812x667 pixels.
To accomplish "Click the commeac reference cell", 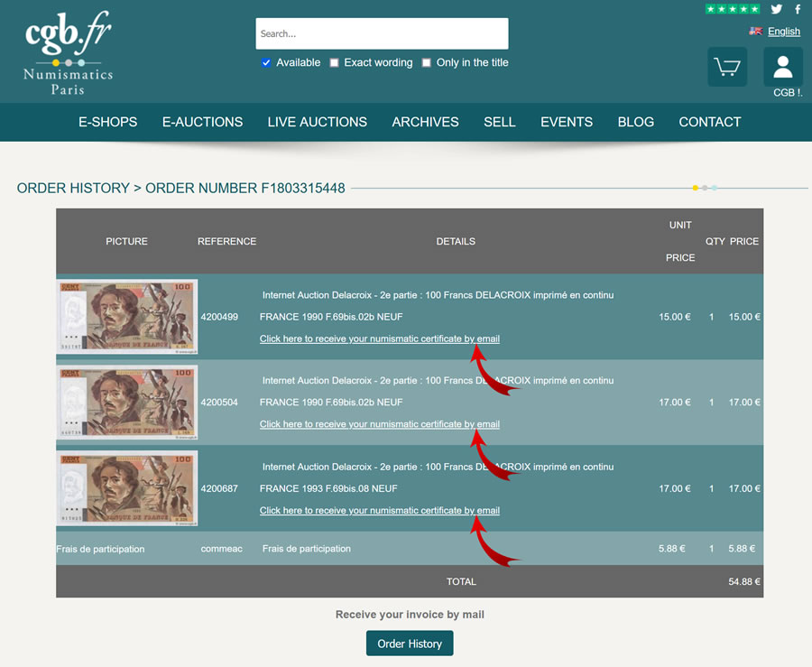I will [222, 549].
